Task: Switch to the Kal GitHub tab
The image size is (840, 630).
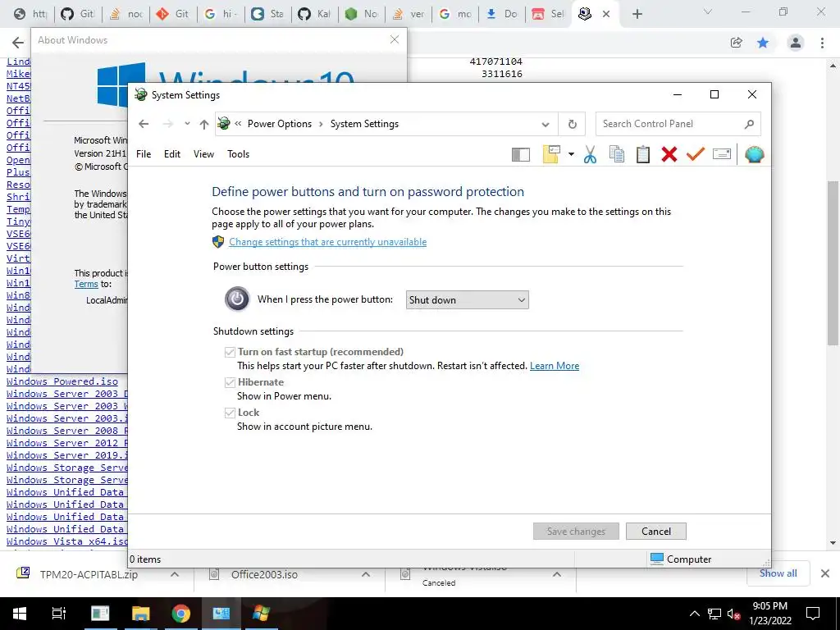Action: click(x=315, y=14)
